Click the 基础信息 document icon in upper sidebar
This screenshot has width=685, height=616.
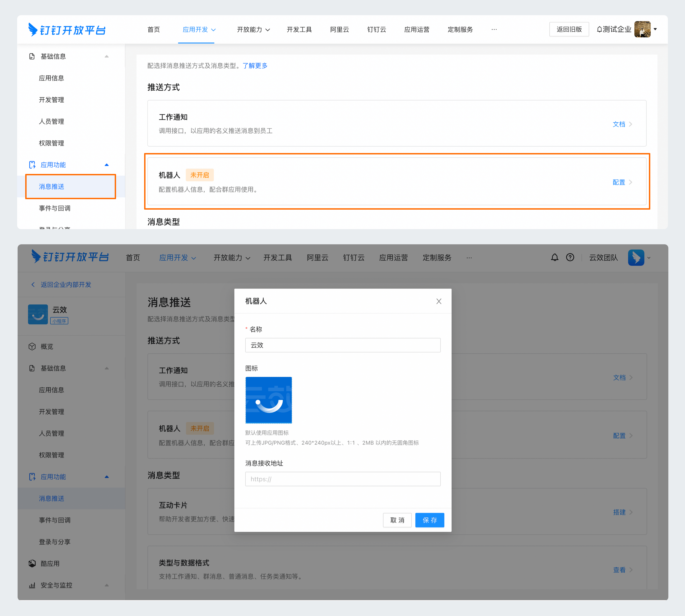click(x=32, y=56)
